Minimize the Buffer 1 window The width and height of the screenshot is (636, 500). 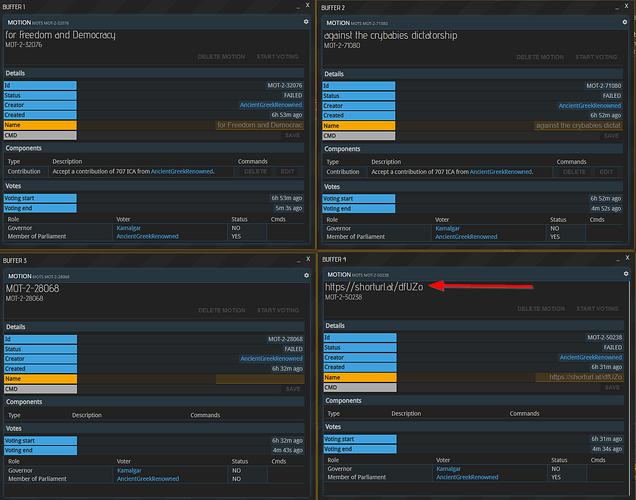tap(298, 6)
